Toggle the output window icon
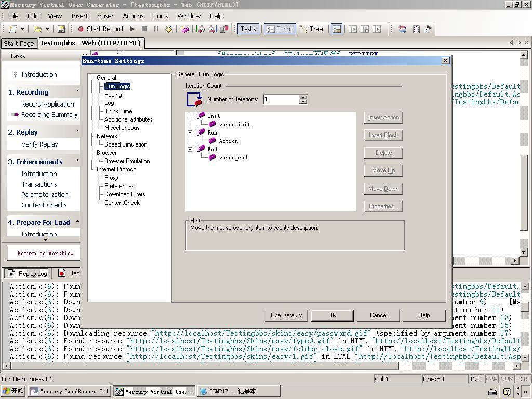The height and width of the screenshot is (399, 532). coord(337,29)
